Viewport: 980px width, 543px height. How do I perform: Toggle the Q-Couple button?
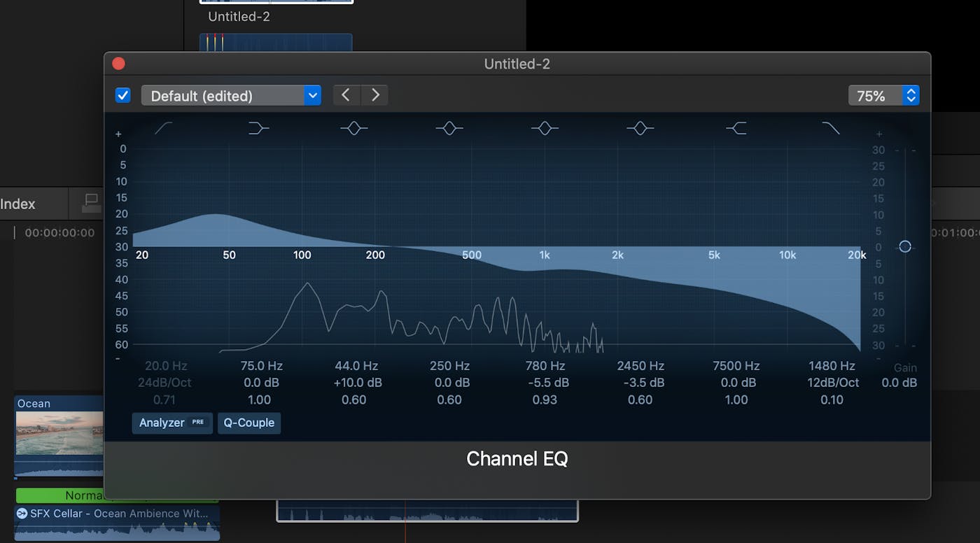[249, 423]
